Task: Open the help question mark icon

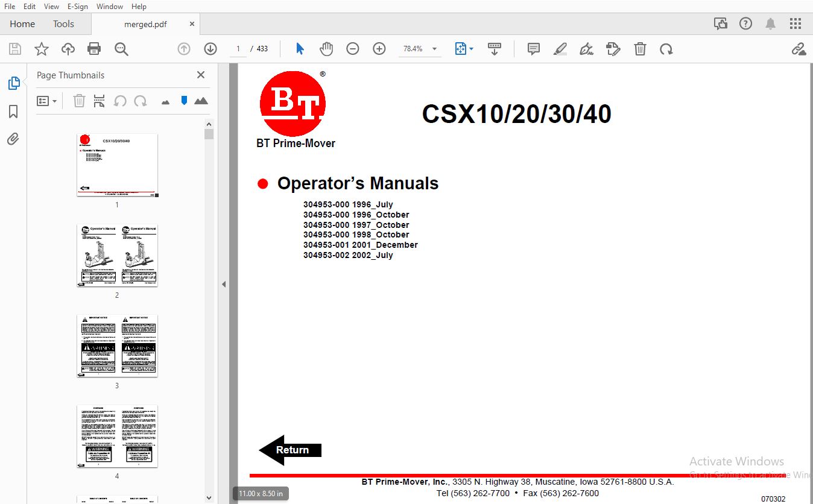Action: pyautogui.click(x=745, y=24)
